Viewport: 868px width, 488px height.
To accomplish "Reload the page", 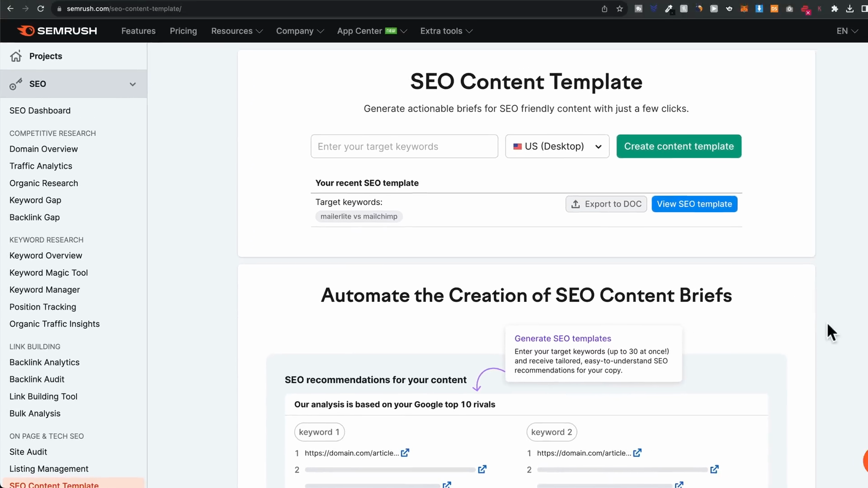I will point(41,9).
